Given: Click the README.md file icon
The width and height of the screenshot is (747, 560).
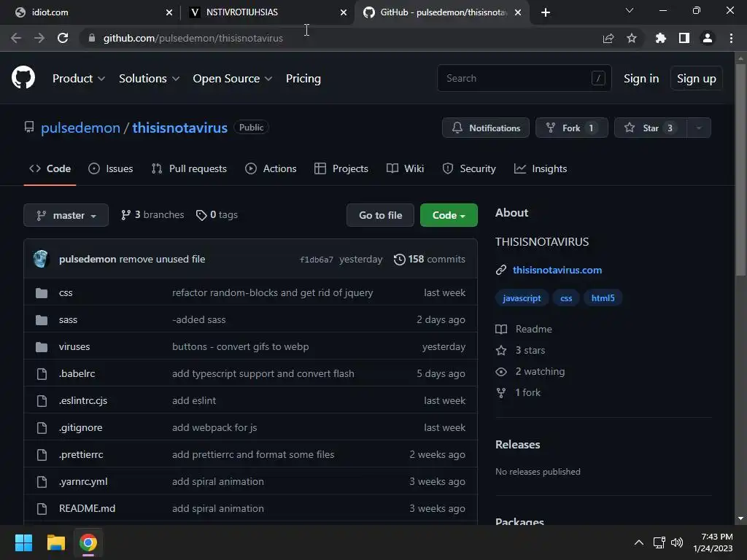Looking at the screenshot, I should coord(42,508).
